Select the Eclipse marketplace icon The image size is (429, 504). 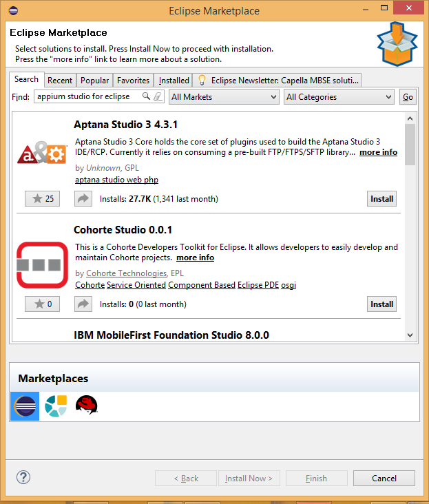(25, 406)
